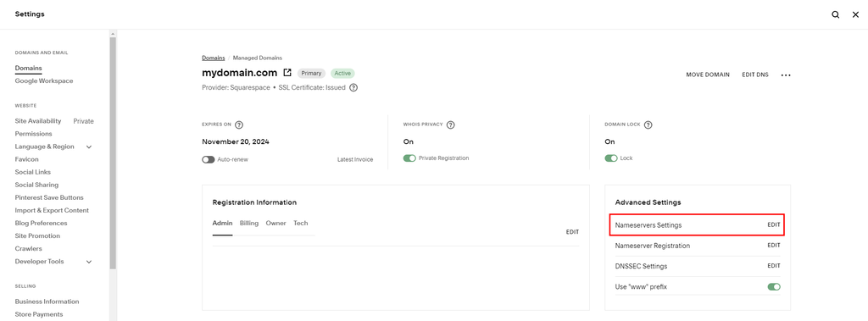Click help icon next to SSL Certificate

[x=353, y=87]
